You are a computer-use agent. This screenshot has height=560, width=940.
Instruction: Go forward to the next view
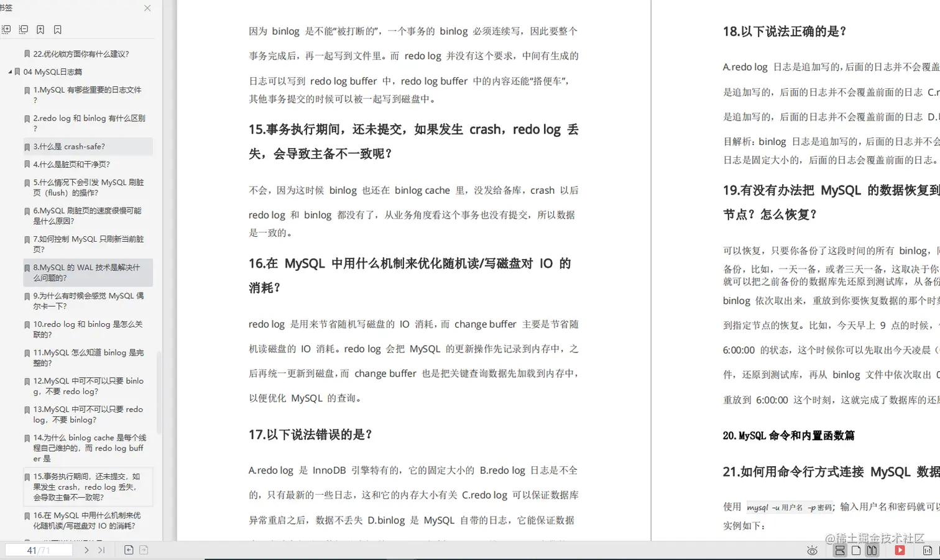pyautogui.click(x=144, y=550)
